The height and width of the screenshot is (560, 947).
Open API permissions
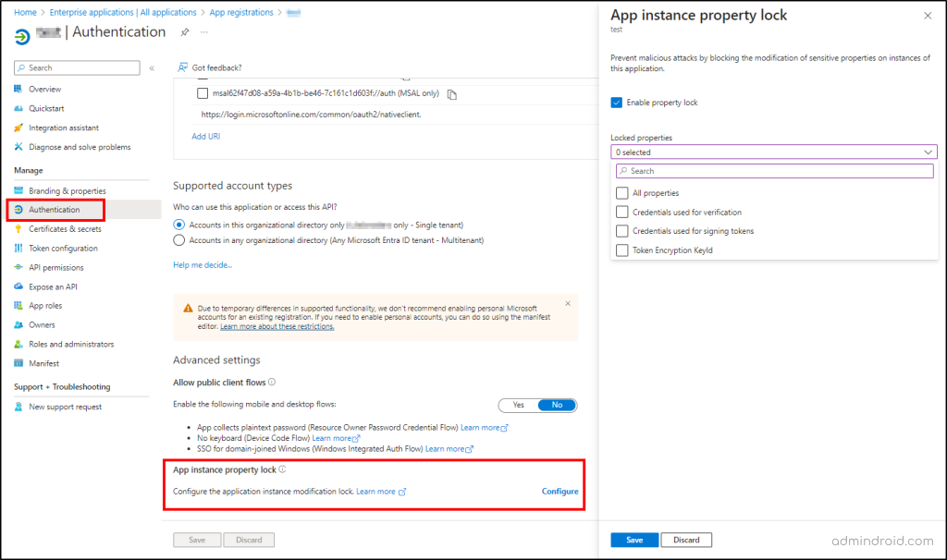click(x=52, y=267)
